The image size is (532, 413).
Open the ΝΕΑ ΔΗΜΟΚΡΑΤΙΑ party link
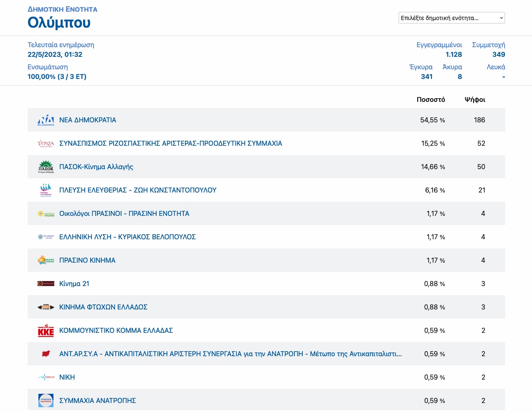coord(88,120)
